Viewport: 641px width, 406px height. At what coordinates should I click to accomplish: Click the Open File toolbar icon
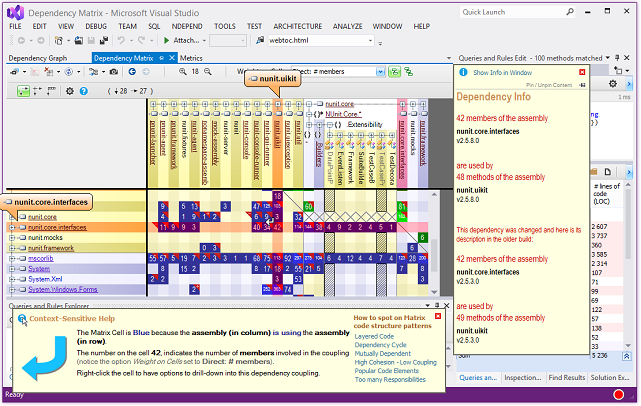[x=78, y=40]
